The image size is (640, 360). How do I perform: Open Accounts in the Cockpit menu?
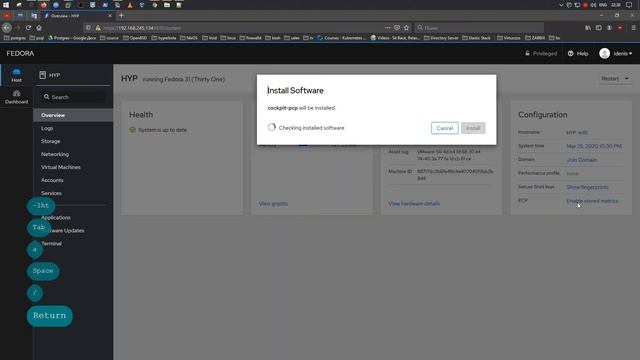point(52,180)
